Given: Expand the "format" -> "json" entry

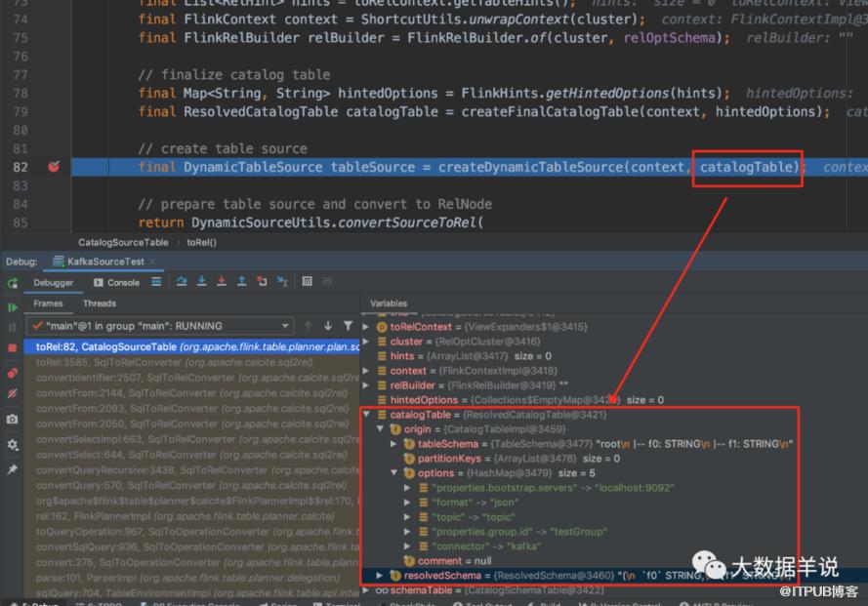Looking at the screenshot, I should 407,503.
